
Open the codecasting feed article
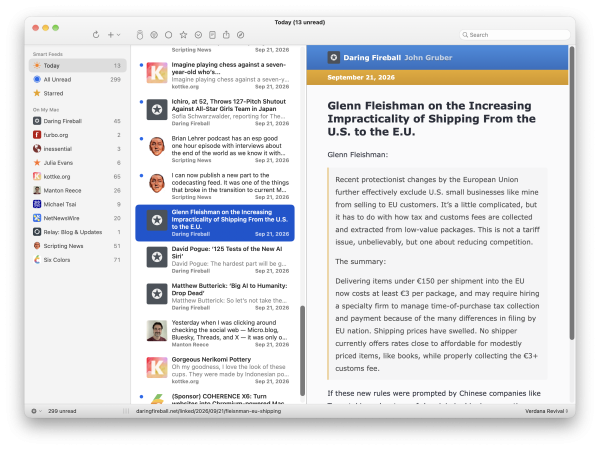click(215, 186)
